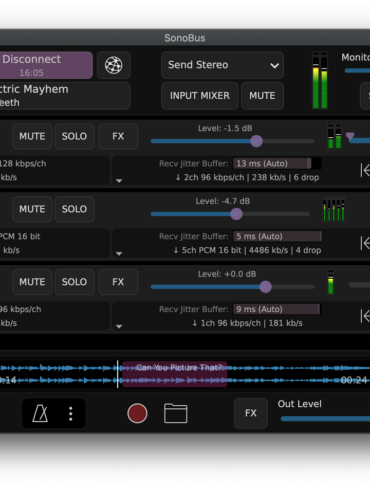Click the 00:24 time label on waveform
This screenshot has height=490, width=370.
coord(354,380)
